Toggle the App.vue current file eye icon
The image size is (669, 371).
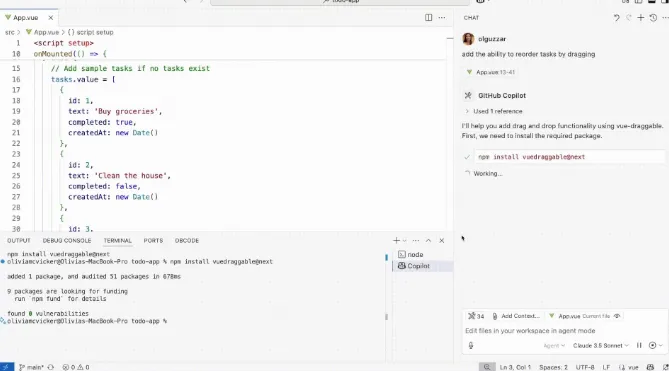coord(617,316)
